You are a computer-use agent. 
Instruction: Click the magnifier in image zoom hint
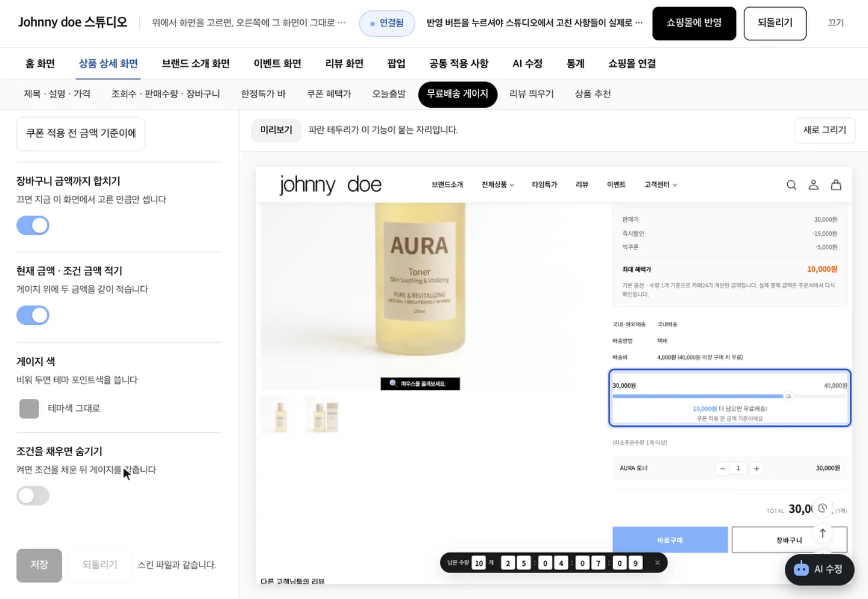[393, 383]
